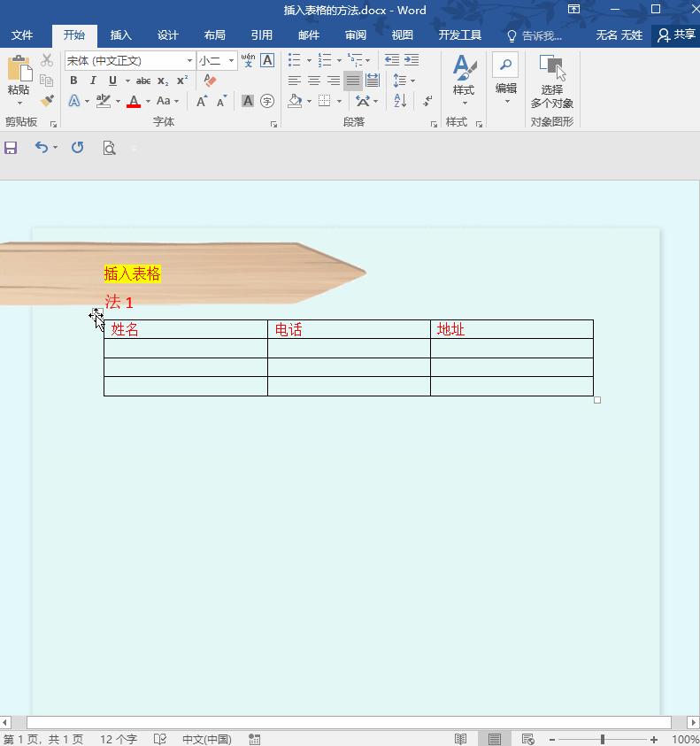This screenshot has height=746, width=700.
Task: Sort text A to Z
Action: (x=400, y=101)
